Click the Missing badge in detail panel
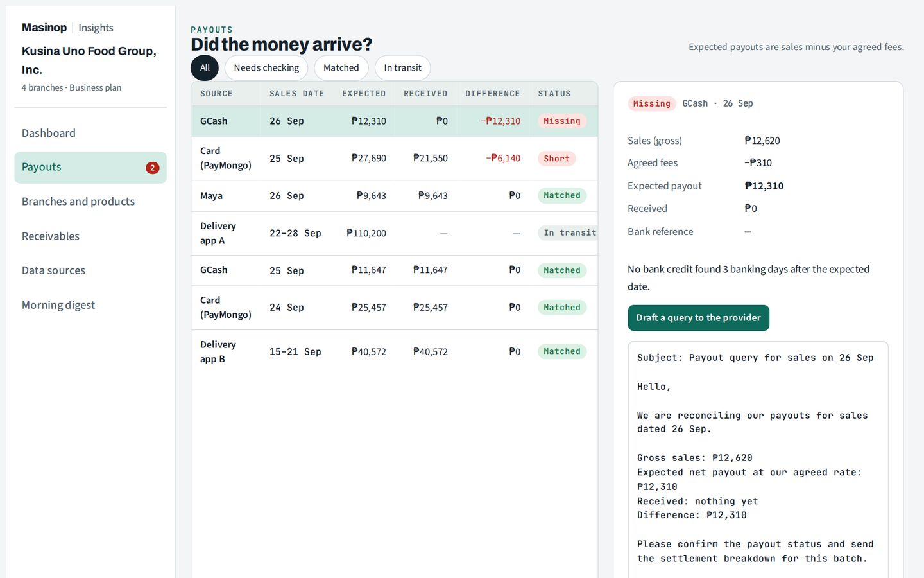 651,103
